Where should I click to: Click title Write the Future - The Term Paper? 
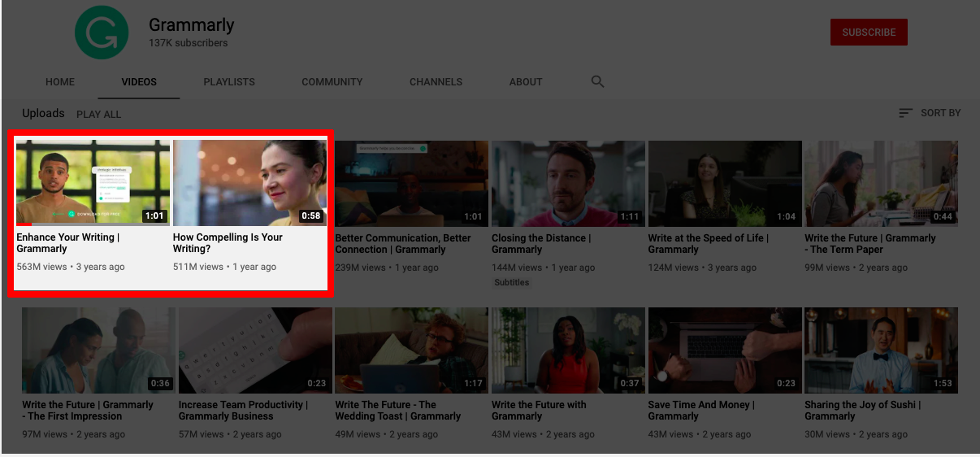pos(870,244)
